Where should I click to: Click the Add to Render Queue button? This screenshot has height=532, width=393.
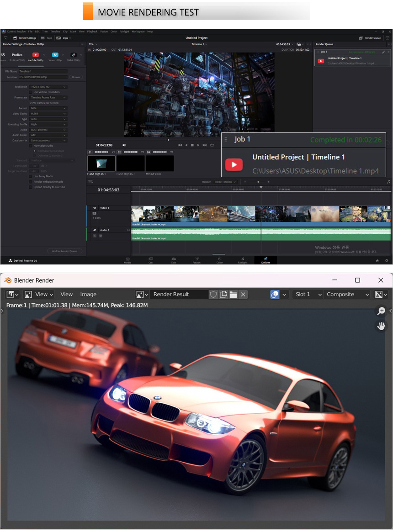tap(65, 251)
